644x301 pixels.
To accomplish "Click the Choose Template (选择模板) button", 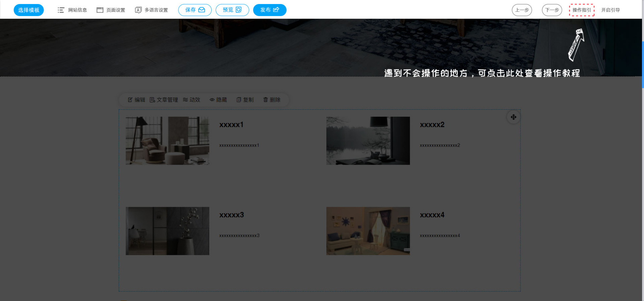I will [x=29, y=10].
